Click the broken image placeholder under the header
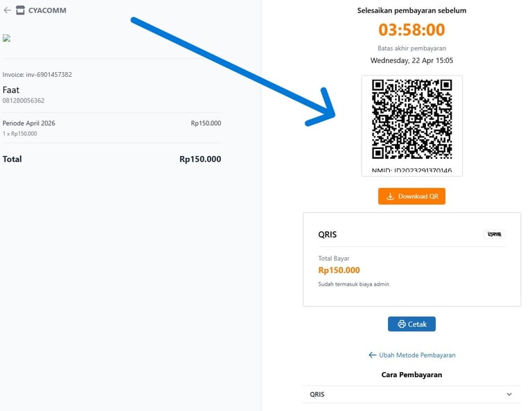Viewport: 532px width, 411px height. [x=6, y=39]
